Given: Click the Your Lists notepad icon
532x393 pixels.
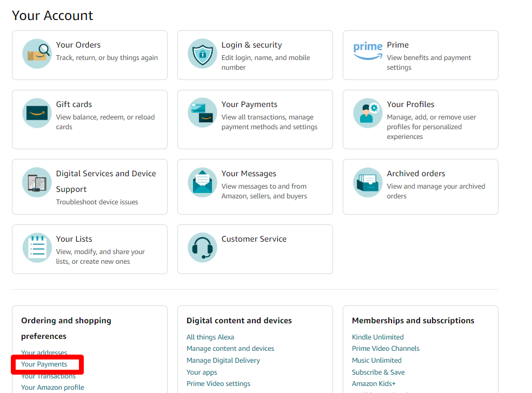Looking at the screenshot, I should point(37,248).
